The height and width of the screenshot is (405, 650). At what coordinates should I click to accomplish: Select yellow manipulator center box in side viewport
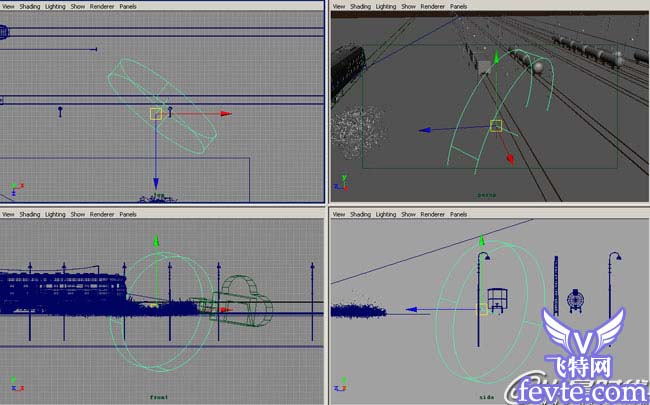[482, 309]
